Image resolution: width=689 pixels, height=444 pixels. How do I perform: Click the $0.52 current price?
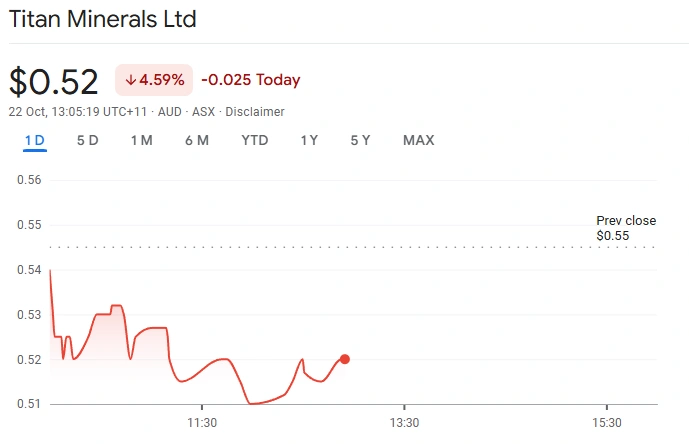click(54, 81)
